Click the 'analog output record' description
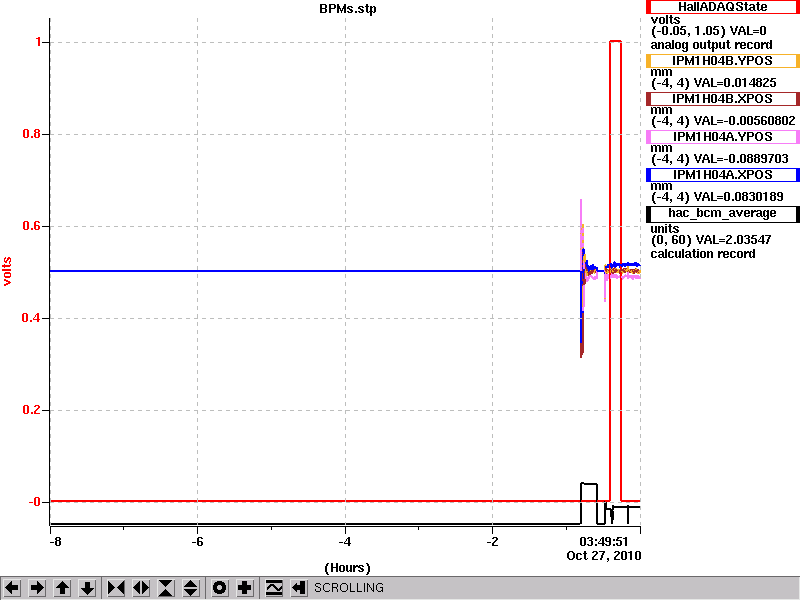800x600 pixels. click(711, 45)
